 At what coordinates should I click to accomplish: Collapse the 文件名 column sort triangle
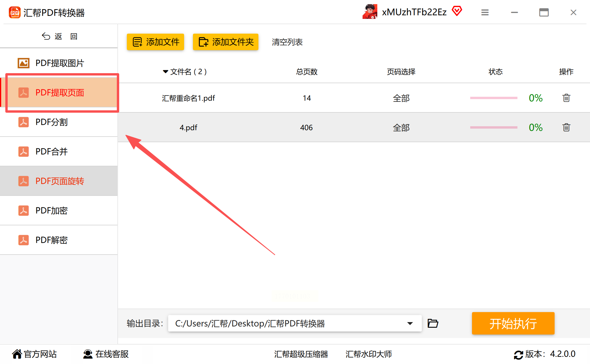point(165,72)
